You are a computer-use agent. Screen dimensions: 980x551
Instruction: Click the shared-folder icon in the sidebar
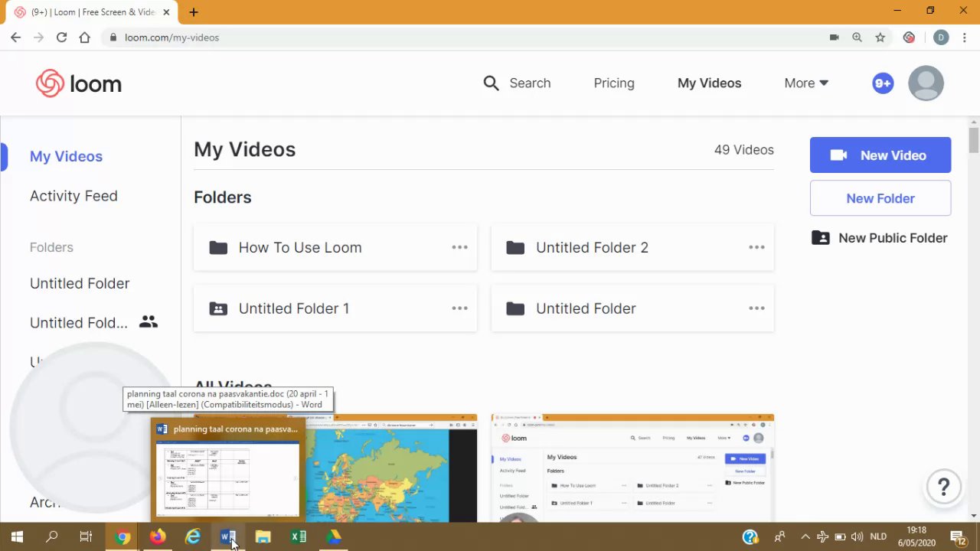(x=149, y=322)
